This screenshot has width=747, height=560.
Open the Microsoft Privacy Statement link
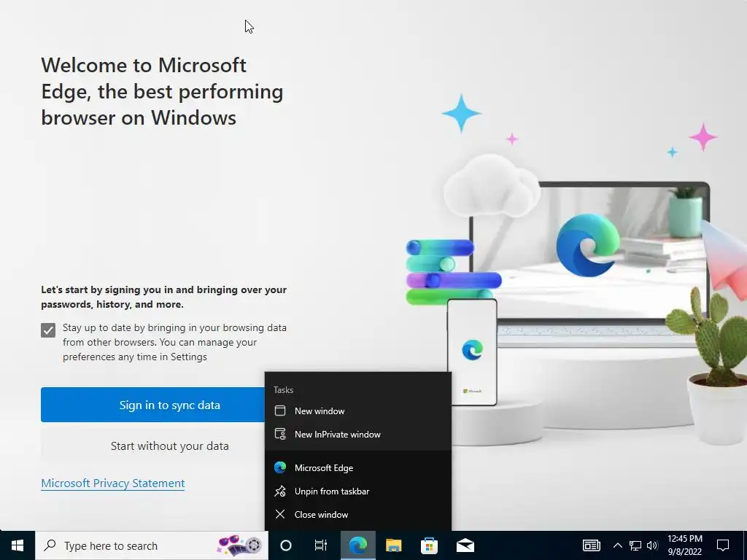(113, 483)
